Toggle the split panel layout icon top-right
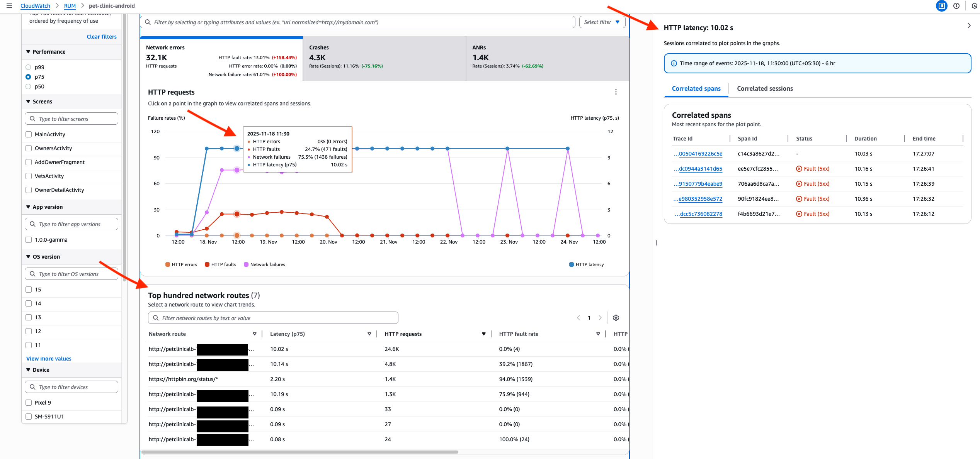The width and height of the screenshot is (980, 459). click(941, 6)
